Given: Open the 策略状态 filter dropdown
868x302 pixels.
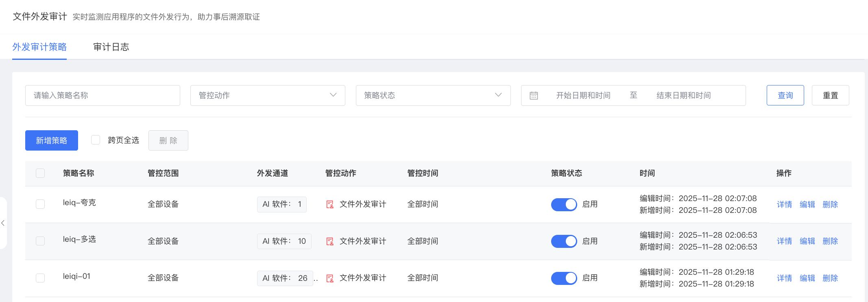Looking at the screenshot, I should tap(433, 95).
